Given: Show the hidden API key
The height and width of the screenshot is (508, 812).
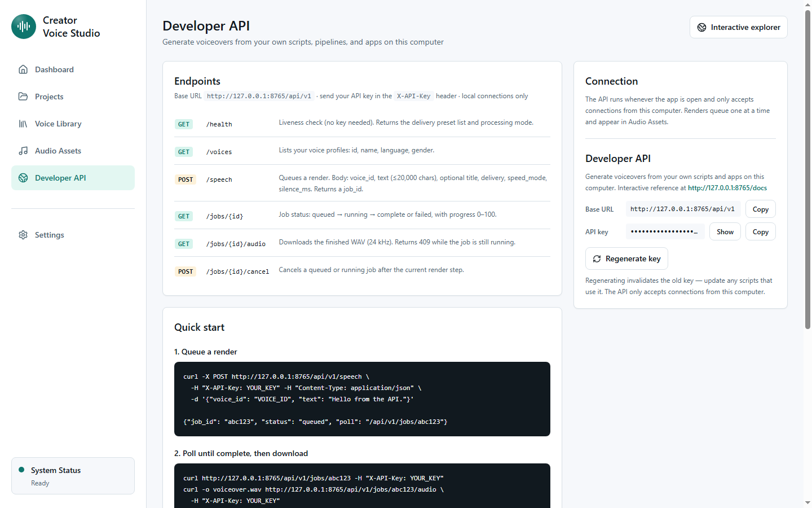Looking at the screenshot, I should click(x=725, y=231).
